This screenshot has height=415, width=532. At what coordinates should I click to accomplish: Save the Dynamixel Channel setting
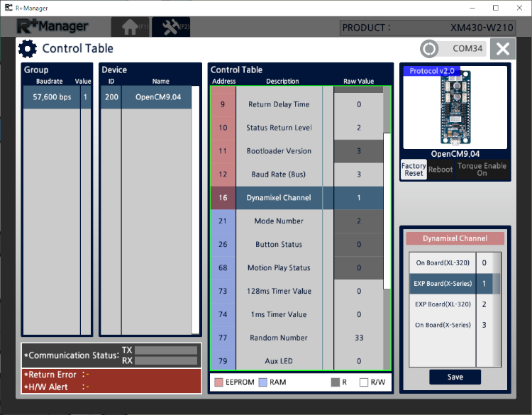[455, 377]
